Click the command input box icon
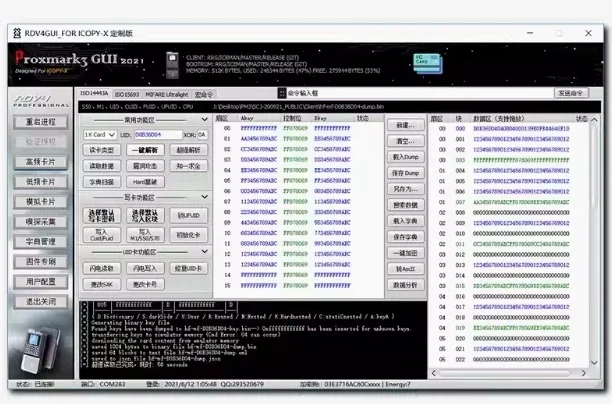 point(281,93)
